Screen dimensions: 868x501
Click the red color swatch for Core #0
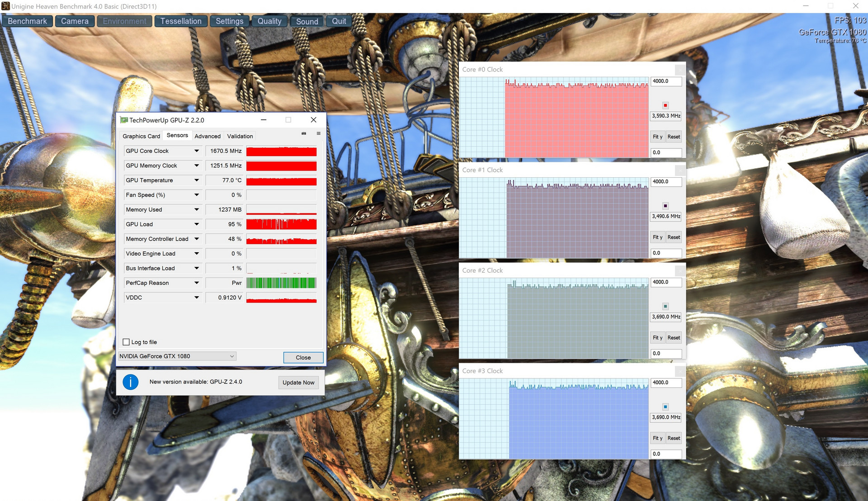tap(665, 105)
